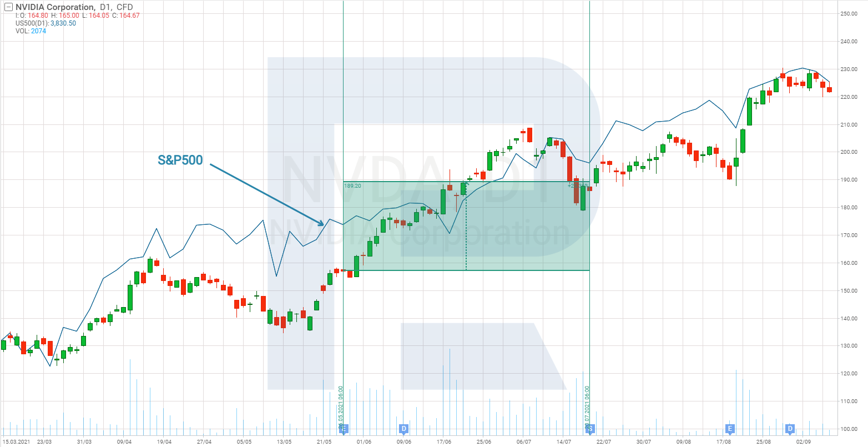Screen dimensions: 868x447
Task: Click the 110.00 price axis label
Action: point(850,401)
